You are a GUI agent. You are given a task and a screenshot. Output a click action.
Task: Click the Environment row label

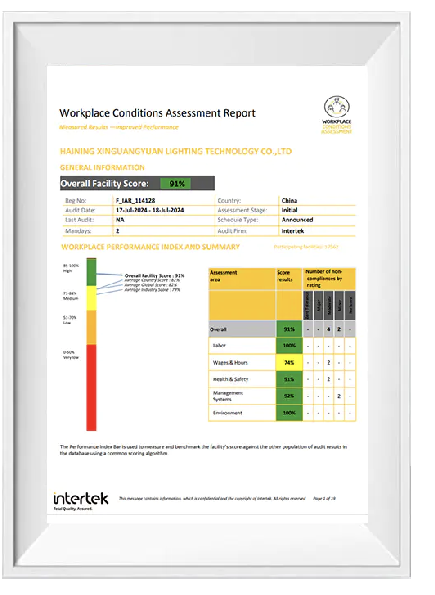click(x=227, y=412)
